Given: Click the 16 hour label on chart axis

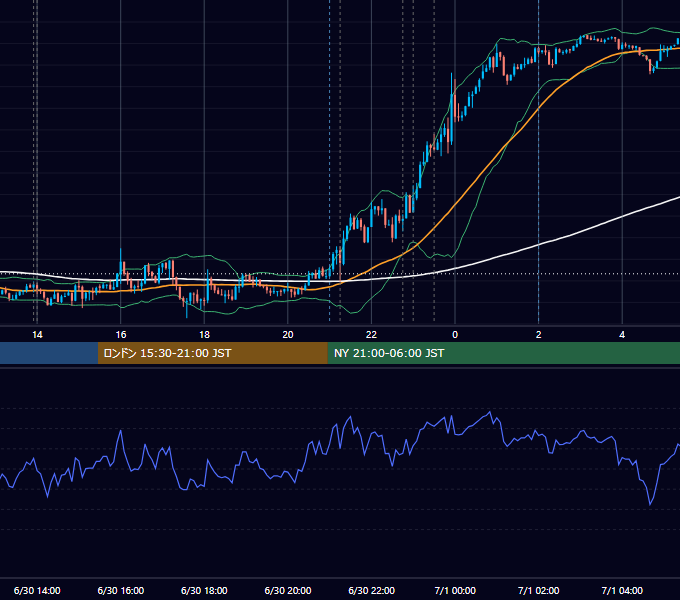Looking at the screenshot, I should click(121, 335).
